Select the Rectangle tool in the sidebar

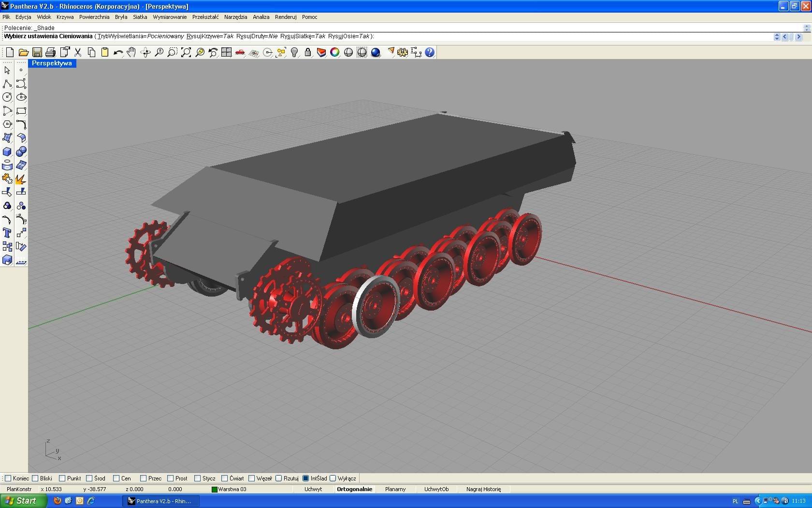21,111
